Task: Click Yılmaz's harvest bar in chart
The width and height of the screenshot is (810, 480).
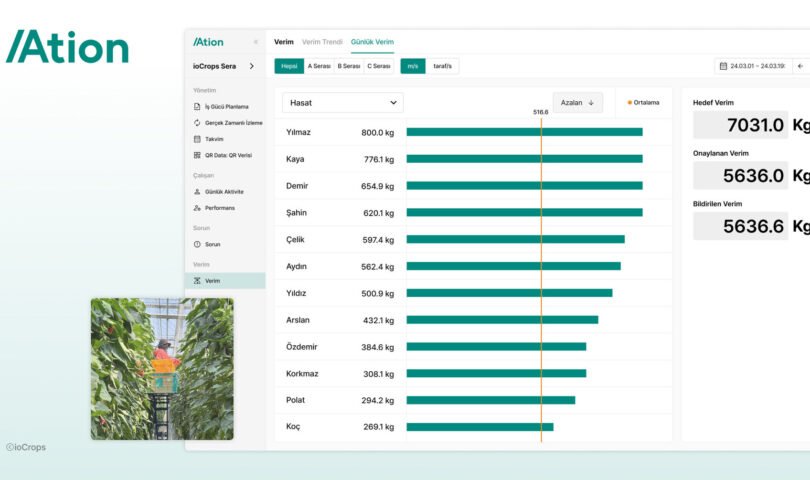Action: (x=524, y=132)
